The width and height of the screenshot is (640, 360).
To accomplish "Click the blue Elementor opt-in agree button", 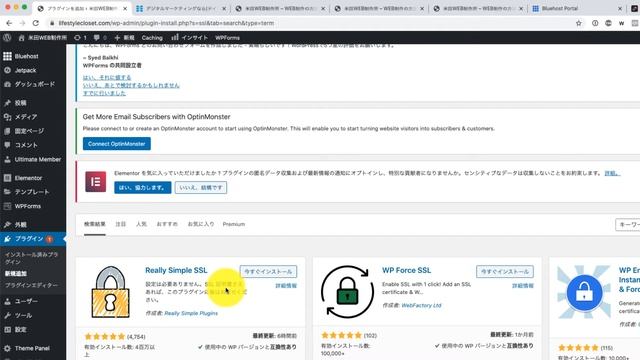I will pyautogui.click(x=142, y=187).
